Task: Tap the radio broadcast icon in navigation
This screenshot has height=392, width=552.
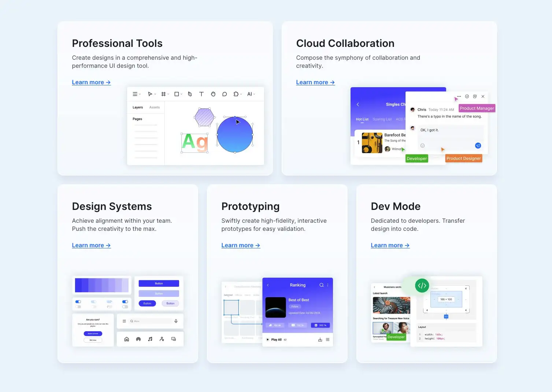Action: click(x=138, y=339)
